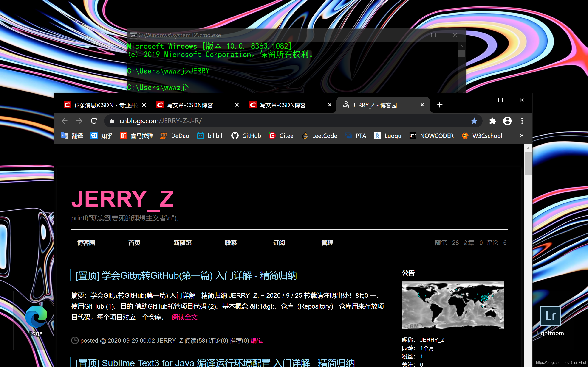Click the cmd scrollbar up arrow
Screen dimensions: 588x367
(x=461, y=46)
